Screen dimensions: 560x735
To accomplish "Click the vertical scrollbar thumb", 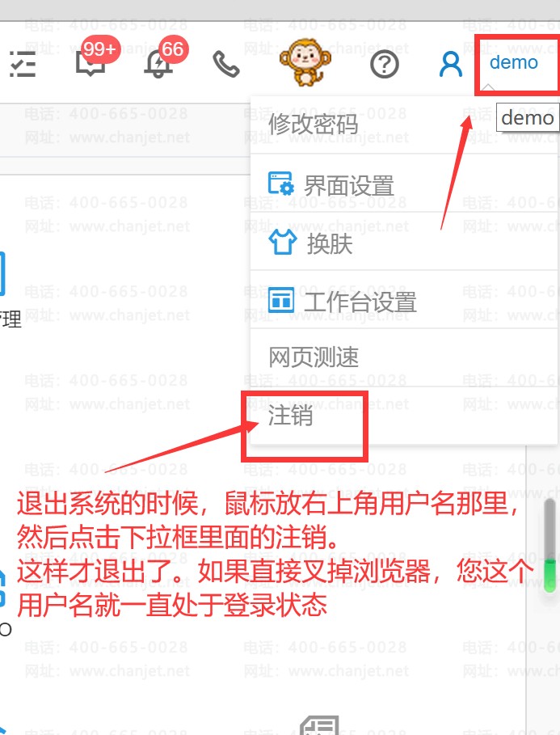I will pyautogui.click(x=549, y=546).
